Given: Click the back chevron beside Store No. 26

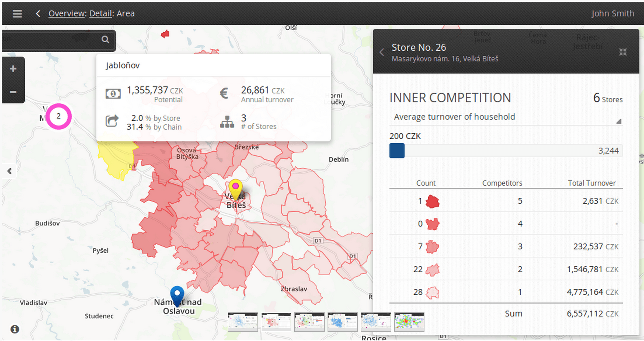Looking at the screenshot, I should click(x=382, y=52).
